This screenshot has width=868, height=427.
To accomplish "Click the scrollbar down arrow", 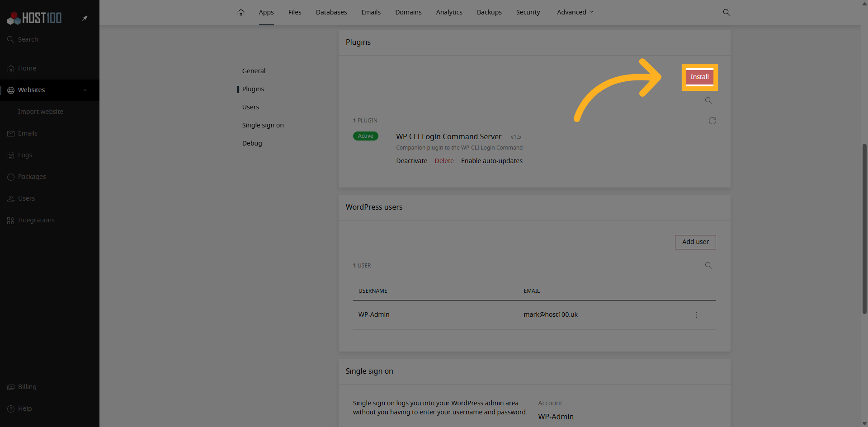I will tap(864, 423).
